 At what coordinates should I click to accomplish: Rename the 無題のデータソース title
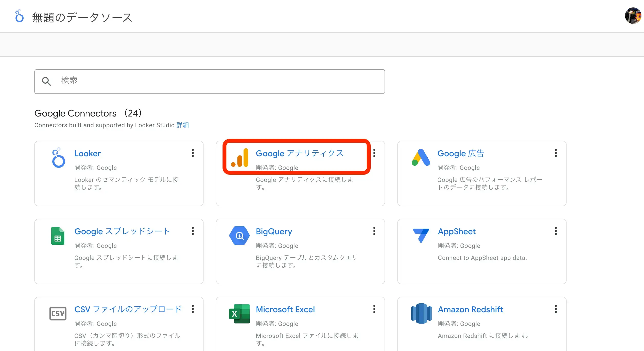click(x=82, y=17)
